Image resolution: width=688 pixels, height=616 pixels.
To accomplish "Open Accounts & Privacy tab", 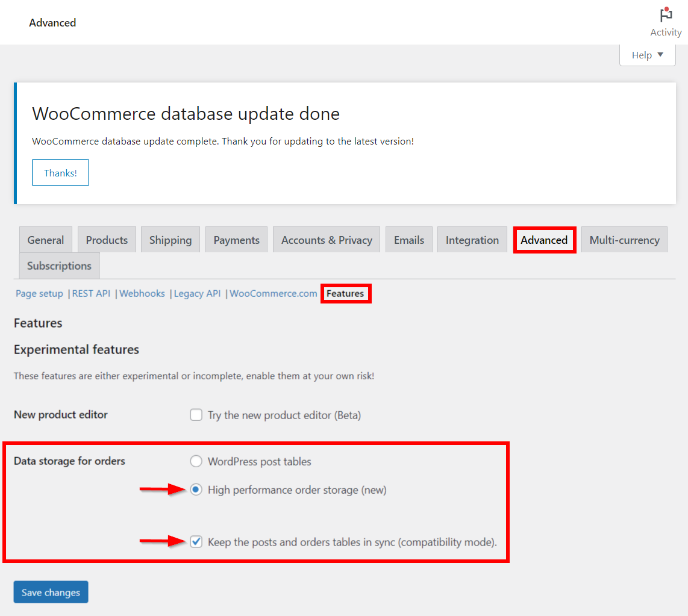I will pyautogui.click(x=327, y=240).
